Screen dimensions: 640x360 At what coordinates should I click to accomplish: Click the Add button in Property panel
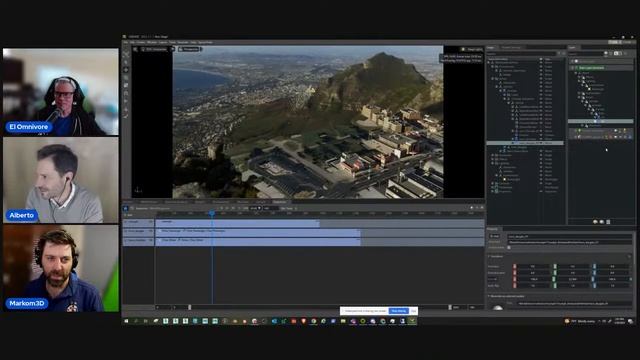(x=494, y=236)
